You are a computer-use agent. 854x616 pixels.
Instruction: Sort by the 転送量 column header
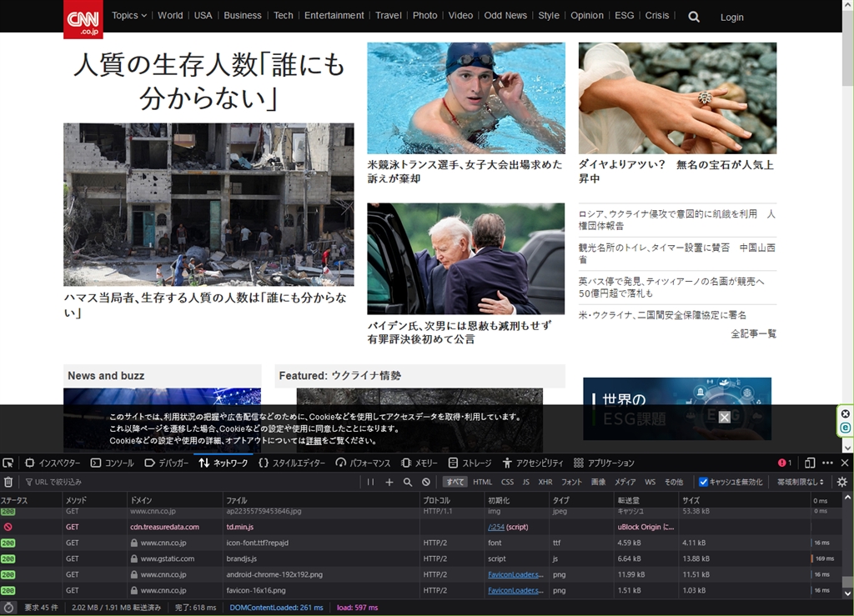point(646,500)
